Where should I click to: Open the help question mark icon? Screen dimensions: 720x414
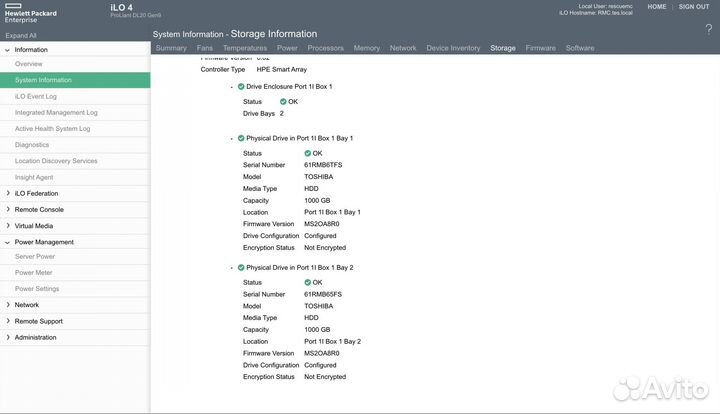pyautogui.click(x=709, y=30)
